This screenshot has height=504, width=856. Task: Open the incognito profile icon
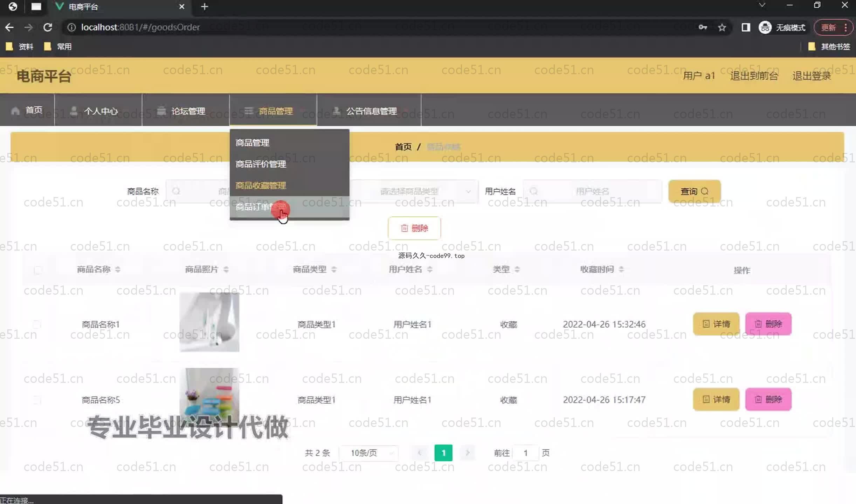[765, 27]
